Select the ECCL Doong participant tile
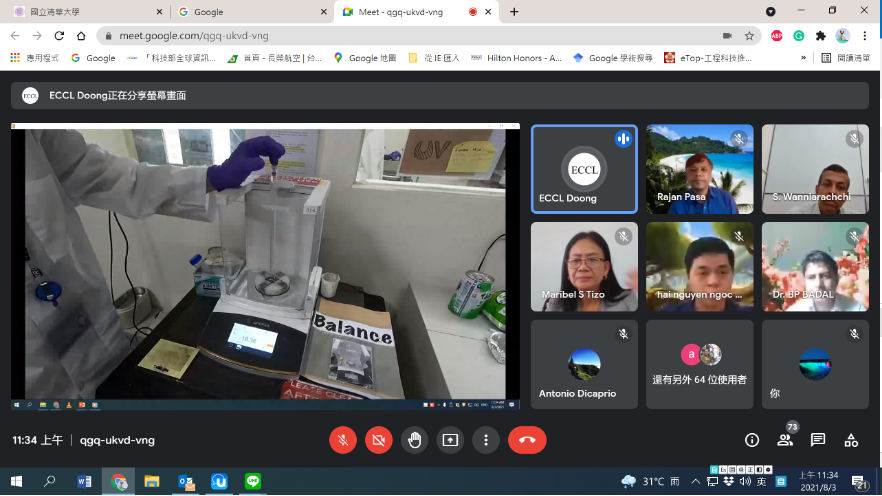Image resolution: width=882 pixels, height=496 pixels. [x=584, y=169]
